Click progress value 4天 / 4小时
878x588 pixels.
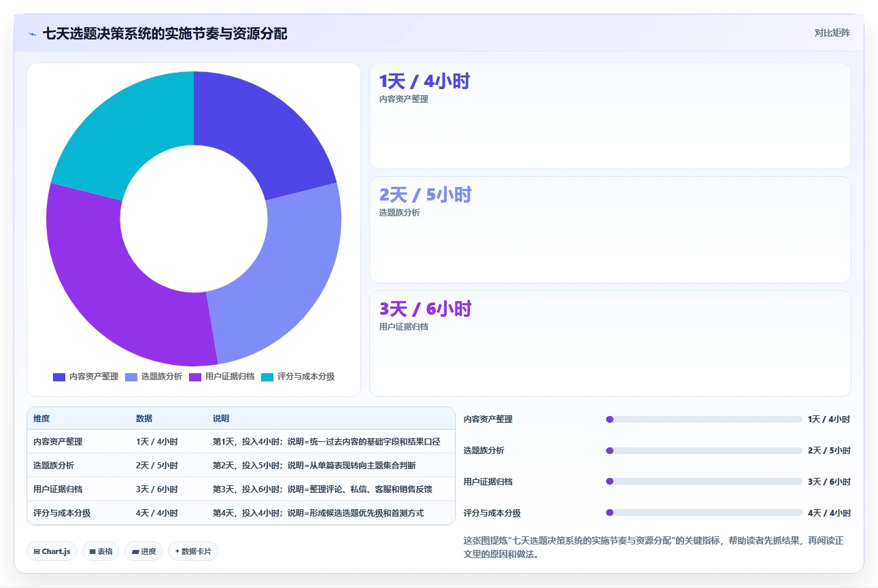pos(829,513)
